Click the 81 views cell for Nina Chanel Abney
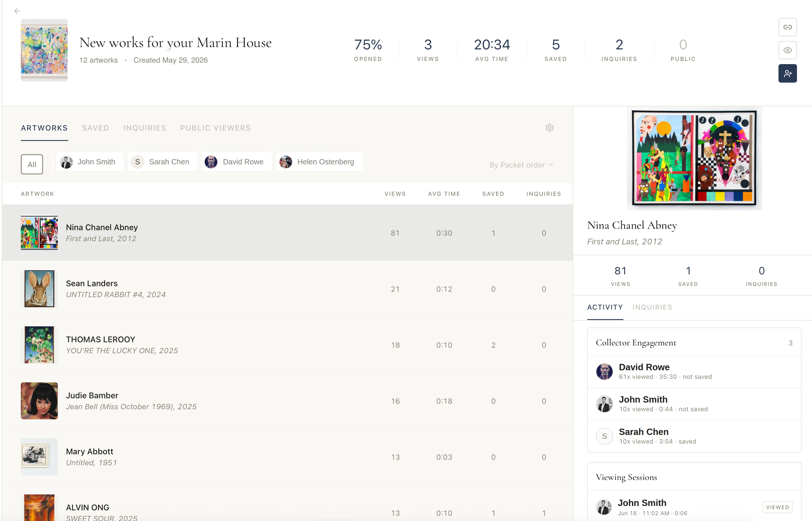Viewport: 812px width, 521px height. click(395, 233)
